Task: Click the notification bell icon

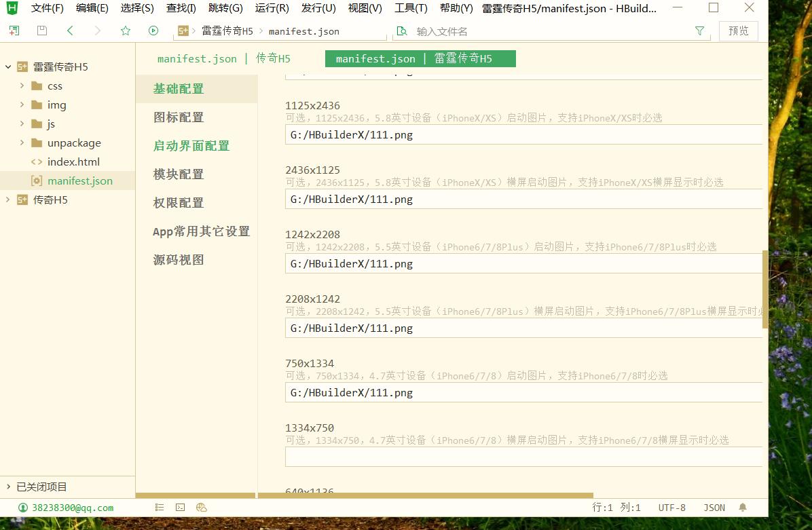Action: [743, 507]
